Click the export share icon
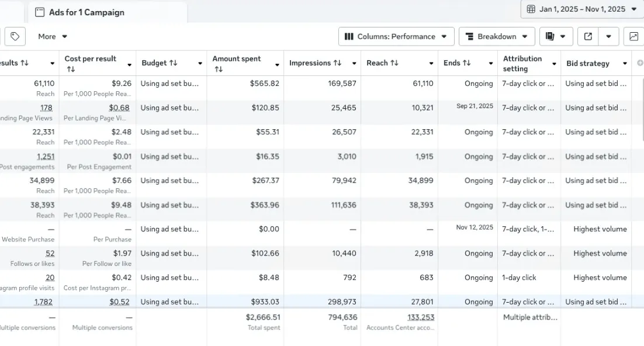This screenshot has height=346, width=644. 588,37
